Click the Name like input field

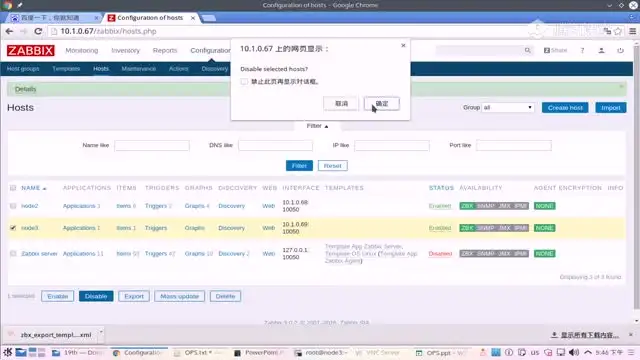coord(152,145)
